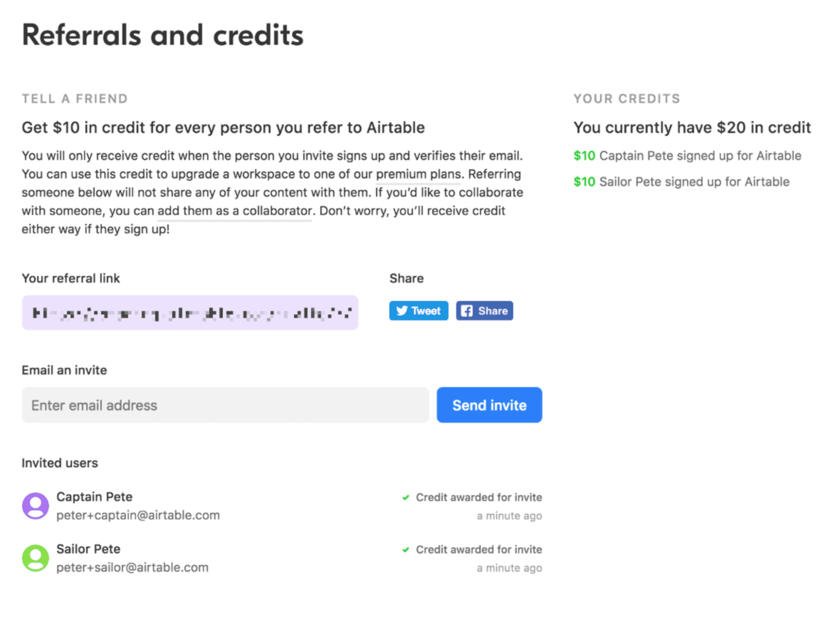Image resolution: width=840 pixels, height=617 pixels.
Task: Click the YOUR CREDITS section heading
Action: click(x=627, y=98)
